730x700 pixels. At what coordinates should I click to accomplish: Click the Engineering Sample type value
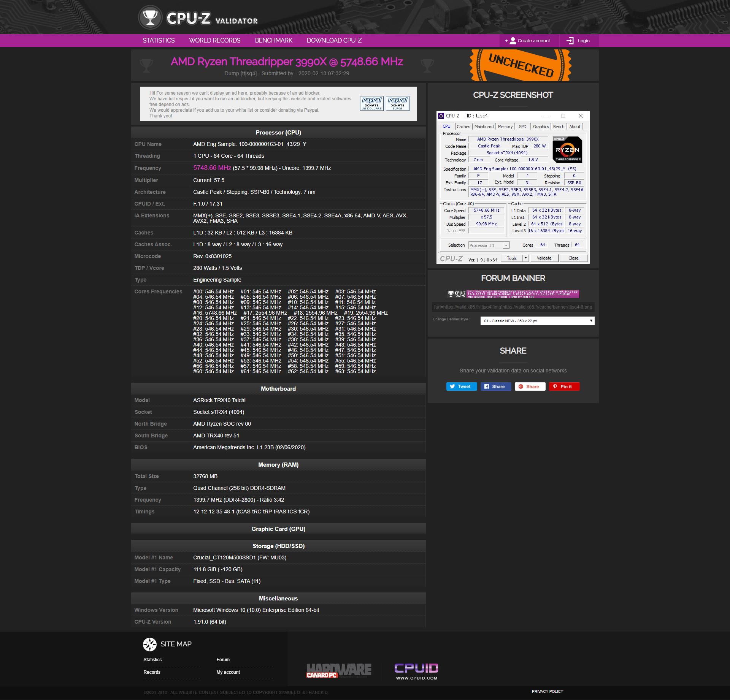coord(217,280)
